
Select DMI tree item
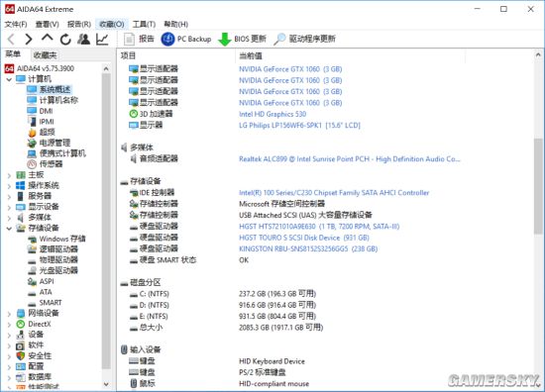[40, 111]
